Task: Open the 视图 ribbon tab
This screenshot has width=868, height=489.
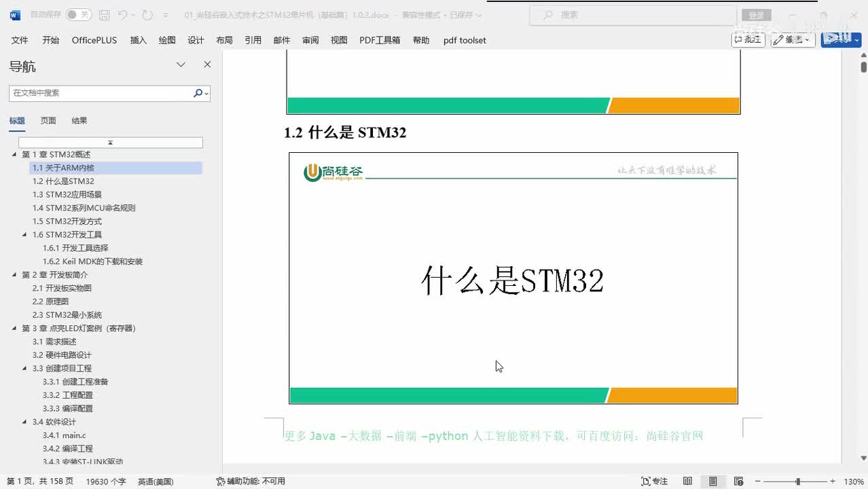Action: tap(339, 40)
